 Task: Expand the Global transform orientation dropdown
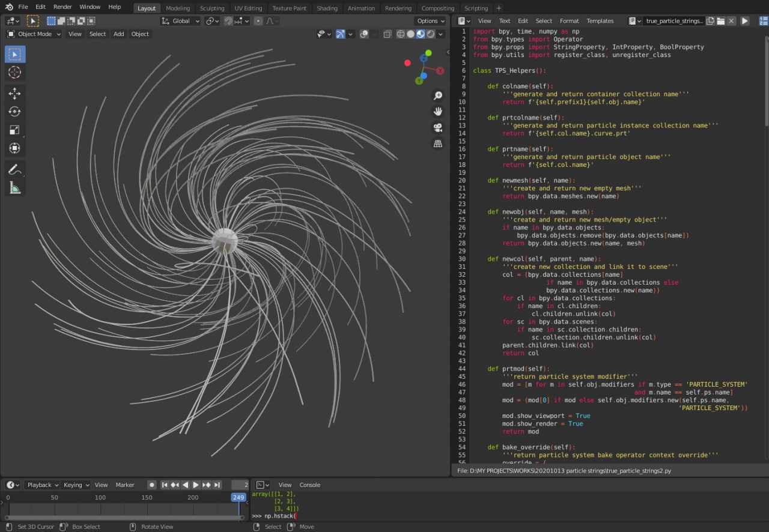pos(181,21)
